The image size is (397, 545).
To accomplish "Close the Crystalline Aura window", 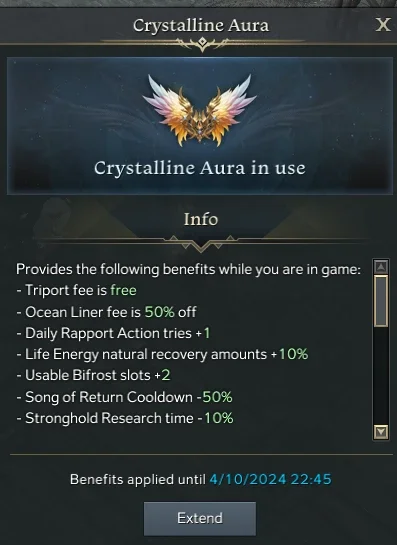I will click(383, 25).
